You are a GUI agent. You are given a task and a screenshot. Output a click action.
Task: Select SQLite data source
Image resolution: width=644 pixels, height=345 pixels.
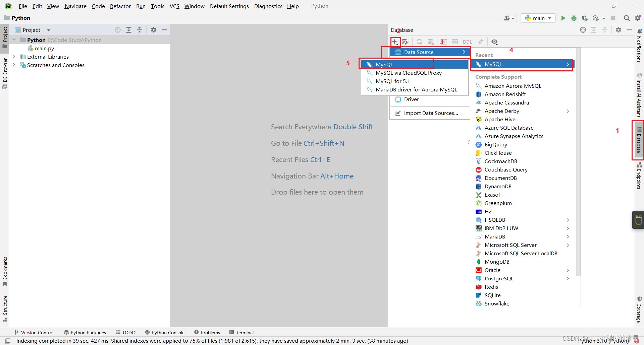pyautogui.click(x=523, y=295)
